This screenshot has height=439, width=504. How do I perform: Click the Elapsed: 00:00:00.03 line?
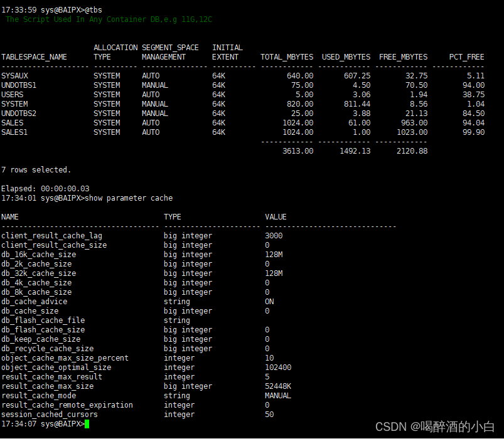[45, 189]
